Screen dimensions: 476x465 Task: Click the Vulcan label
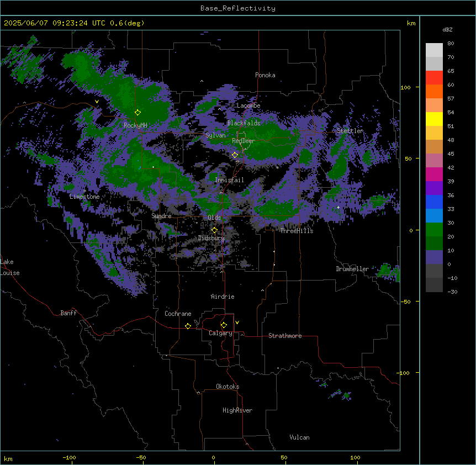point(300,437)
